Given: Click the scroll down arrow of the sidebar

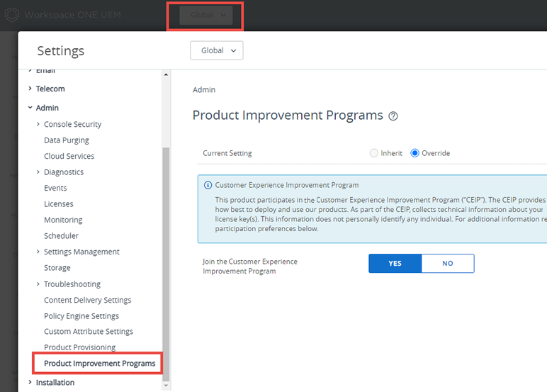Looking at the screenshot, I should 166,386.
